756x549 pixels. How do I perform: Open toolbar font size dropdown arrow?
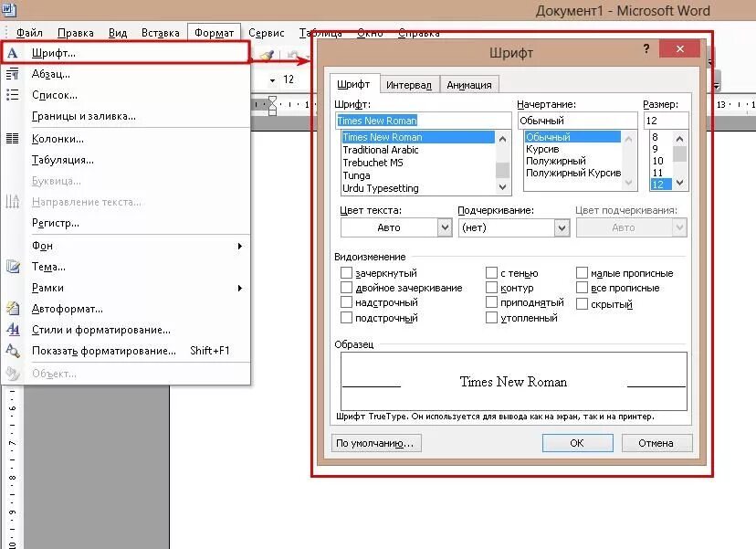click(x=272, y=80)
